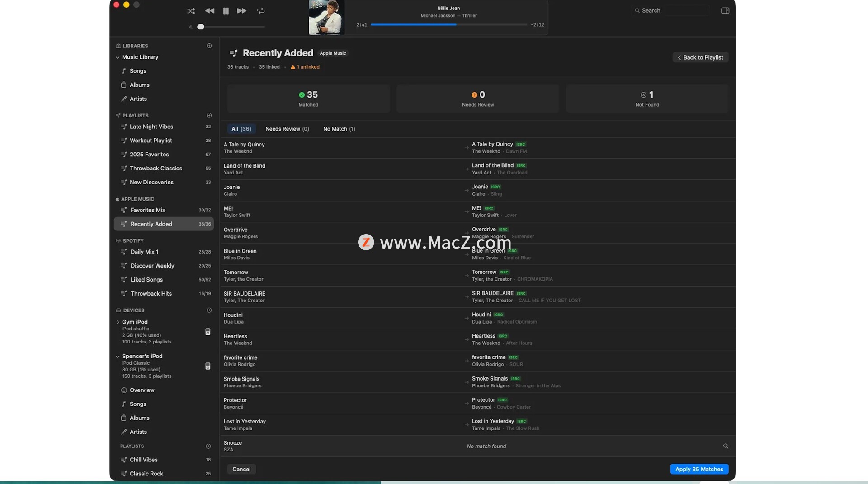Select the Chill Vibes iPod playlist
The width and height of the screenshot is (868, 484).
click(x=164, y=460)
